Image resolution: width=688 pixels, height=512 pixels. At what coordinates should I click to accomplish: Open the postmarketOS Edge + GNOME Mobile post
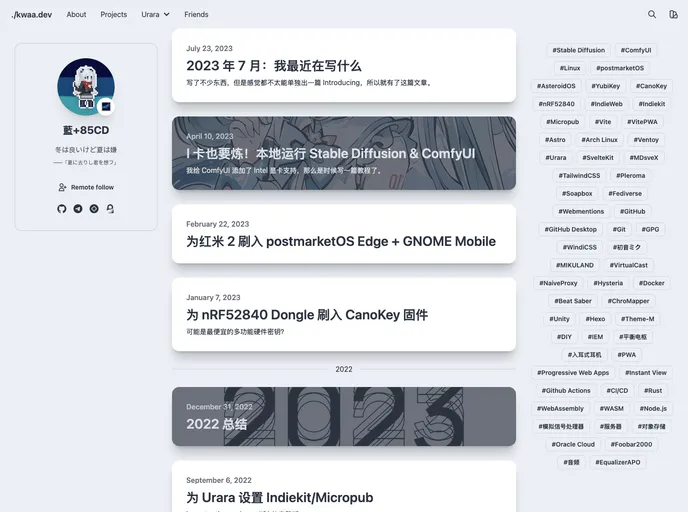click(x=344, y=234)
